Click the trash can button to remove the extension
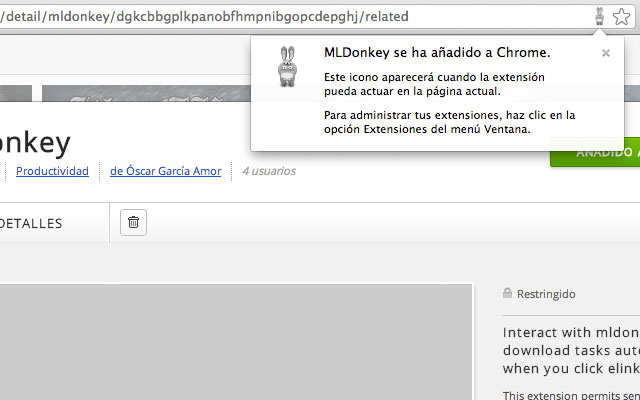640x400 pixels. pos(133,222)
